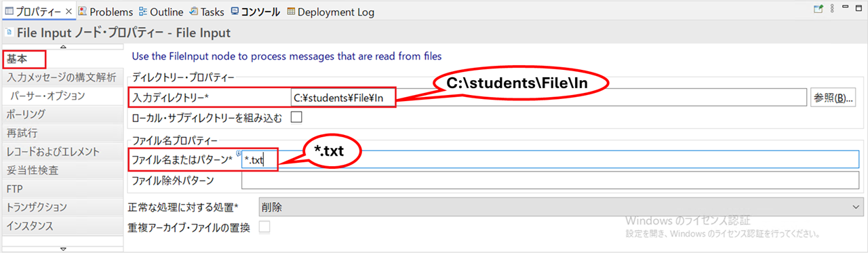
Task: Click the Outline tab icon
Action: (142, 12)
